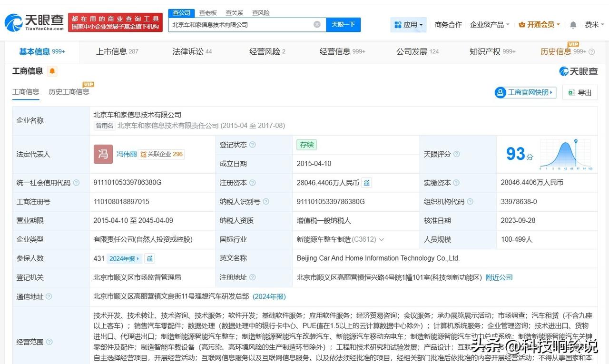The image size is (609, 364).
Task: Expand the 新能源整车制造(C3612) industry chevron
Action: (x=382, y=239)
